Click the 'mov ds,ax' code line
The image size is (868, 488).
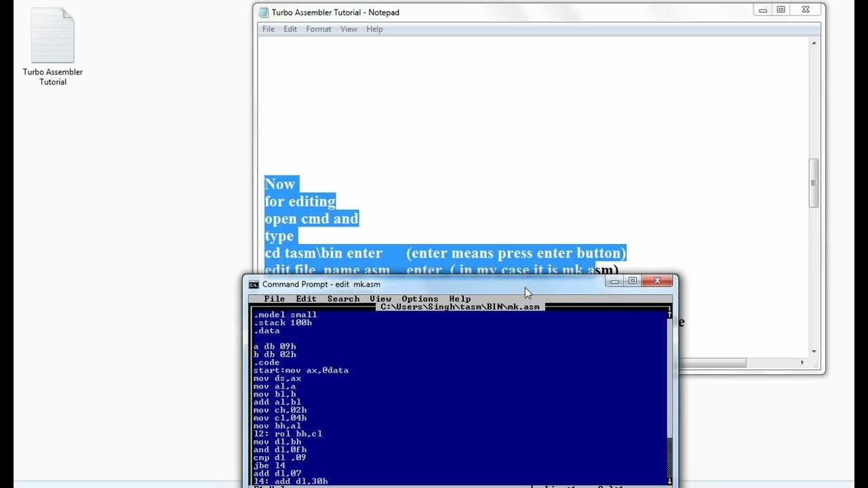277,378
